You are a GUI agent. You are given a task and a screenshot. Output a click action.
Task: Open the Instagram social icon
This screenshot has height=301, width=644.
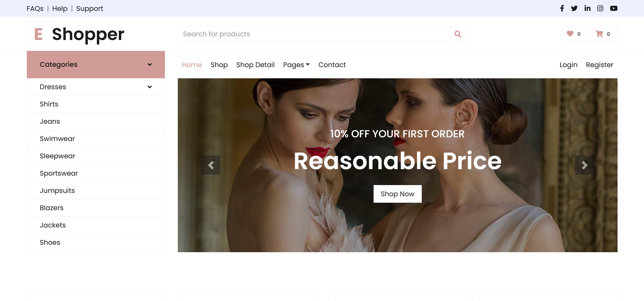click(x=600, y=8)
